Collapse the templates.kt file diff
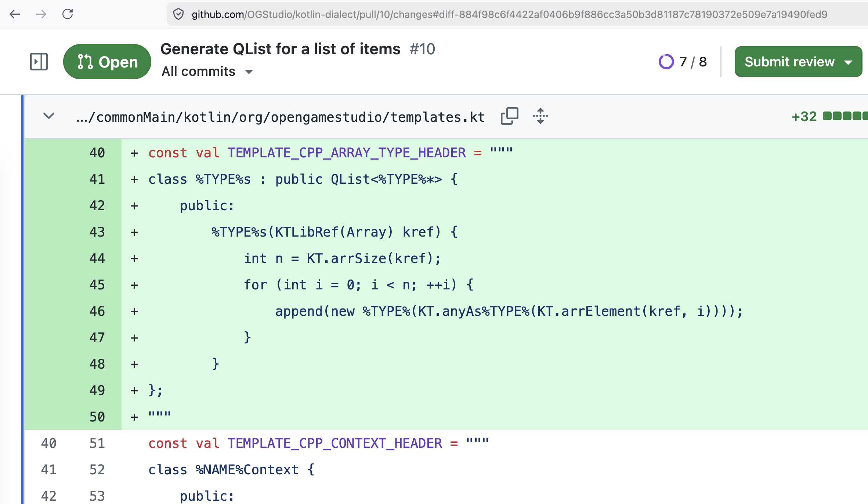Image resolution: width=868 pixels, height=504 pixels. click(x=49, y=116)
